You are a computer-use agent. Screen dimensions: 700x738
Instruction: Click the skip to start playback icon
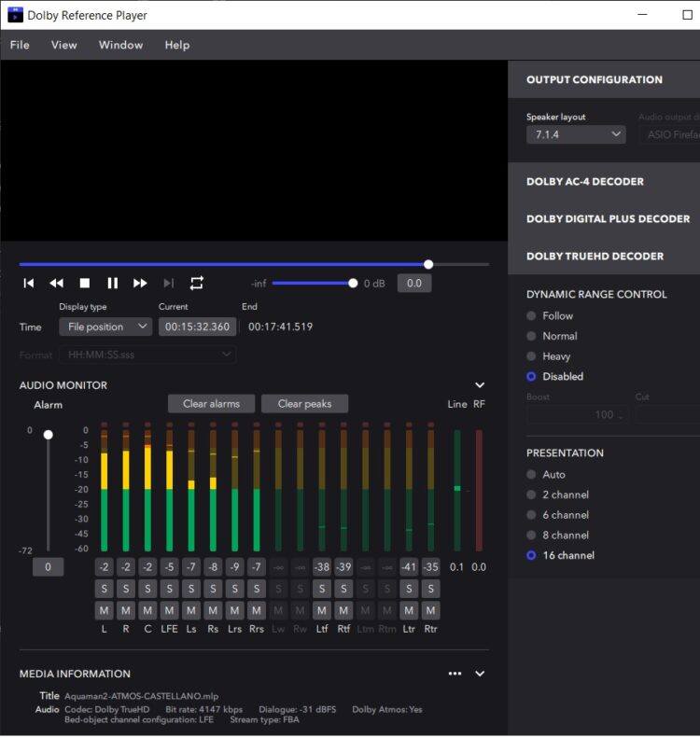pyautogui.click(x=29, y=283)
